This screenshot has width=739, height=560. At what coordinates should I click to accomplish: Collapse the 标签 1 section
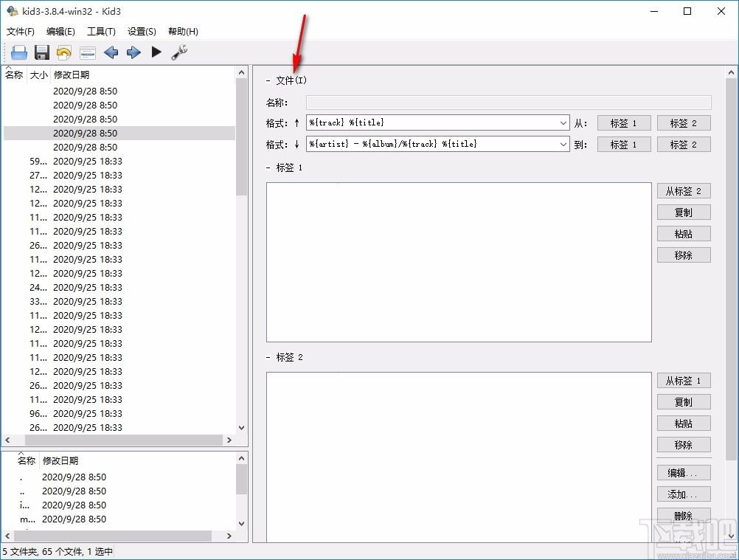point(268,167)
